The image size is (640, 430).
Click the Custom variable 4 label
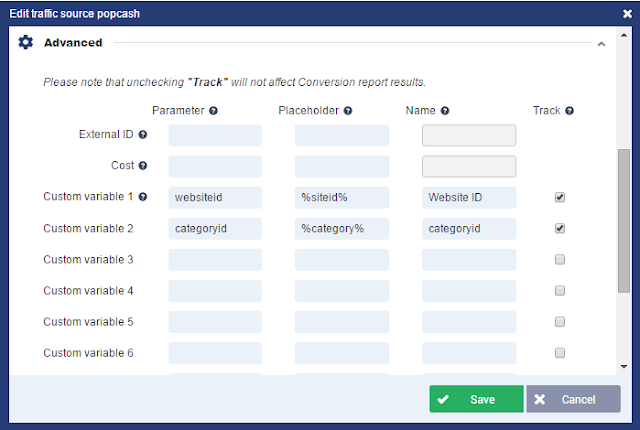coord(88,290)
